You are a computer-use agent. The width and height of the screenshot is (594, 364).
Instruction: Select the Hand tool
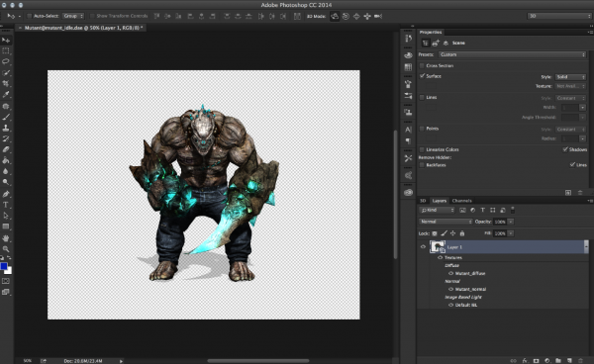6,238
